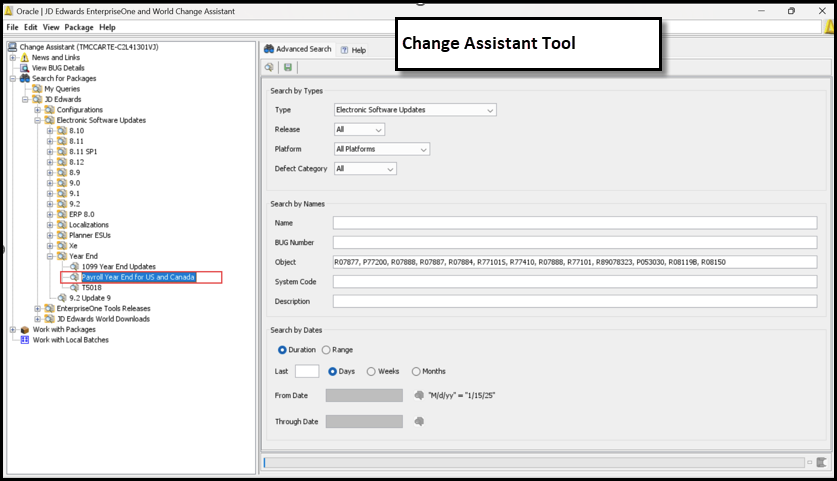Expand the News and Links node
The height and width of the screenshot is (481, 837).
coord(13,57)
